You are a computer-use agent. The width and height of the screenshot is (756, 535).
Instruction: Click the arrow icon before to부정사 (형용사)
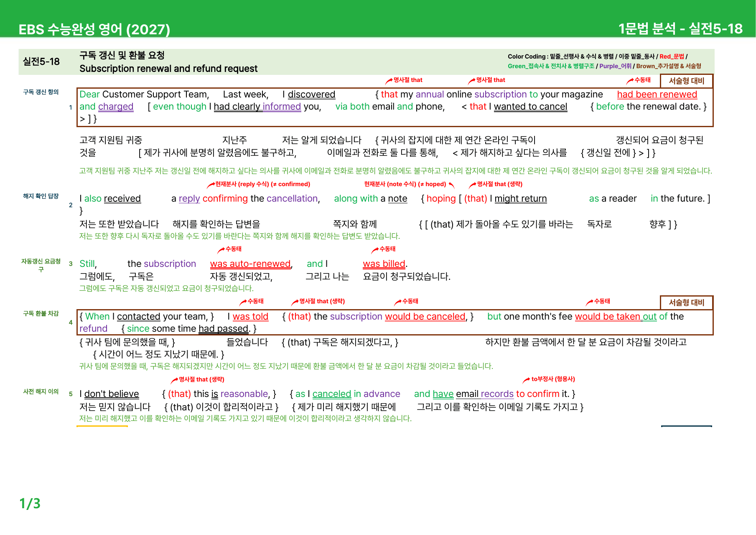point(526,380)
